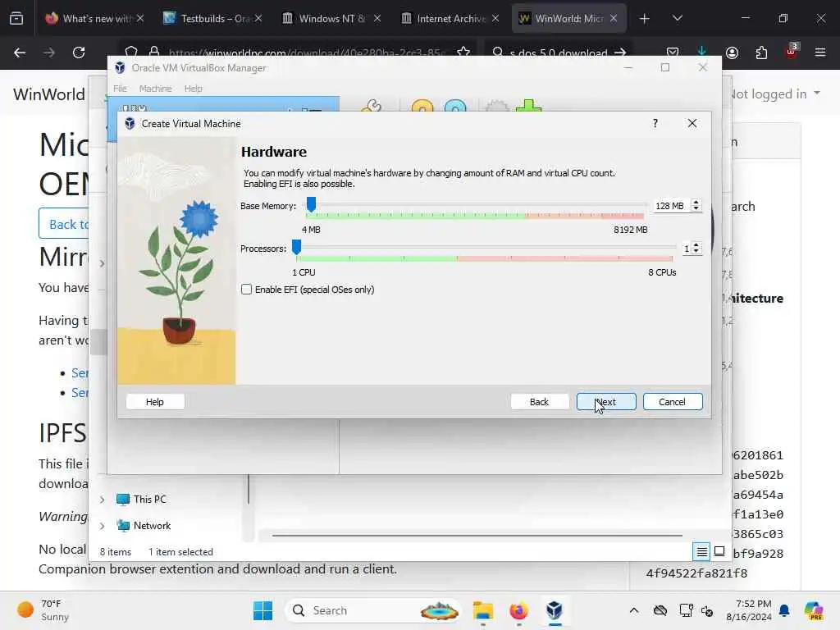Open Help in the wizard footer
840x630 pixels.
click(x=155, y=402)
